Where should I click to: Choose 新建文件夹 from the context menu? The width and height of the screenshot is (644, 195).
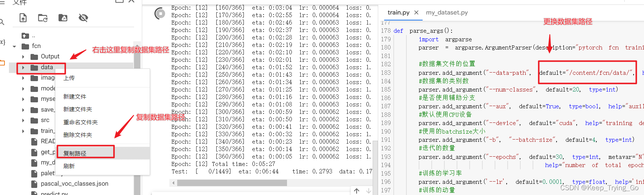[77, 109]
